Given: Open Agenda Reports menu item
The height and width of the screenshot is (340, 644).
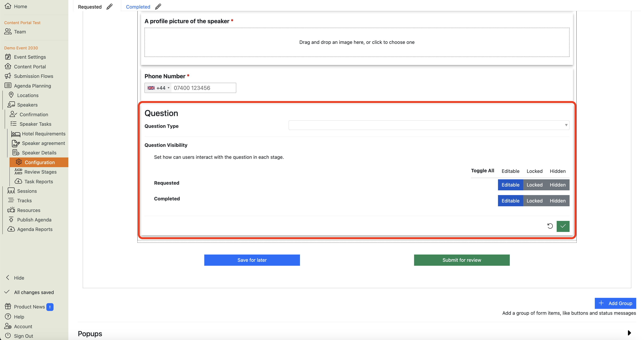Looking at the screenshot, I should (x=35, y=229).
